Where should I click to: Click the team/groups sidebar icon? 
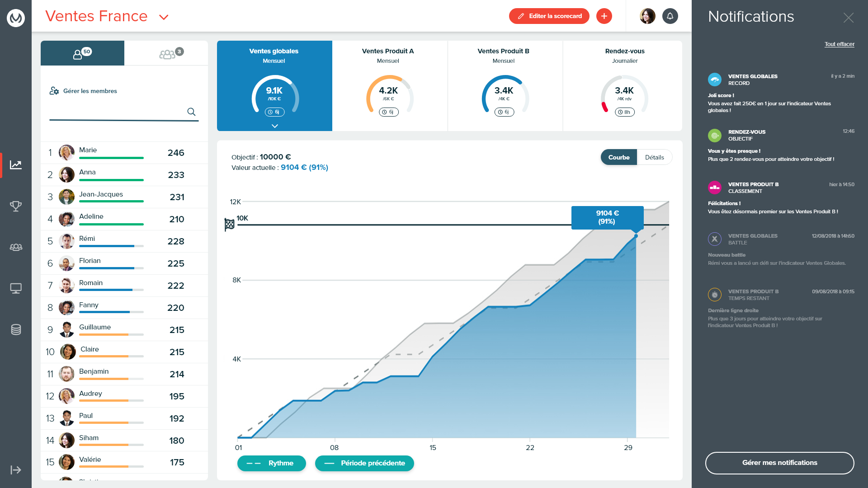click(x=16, y=247)
